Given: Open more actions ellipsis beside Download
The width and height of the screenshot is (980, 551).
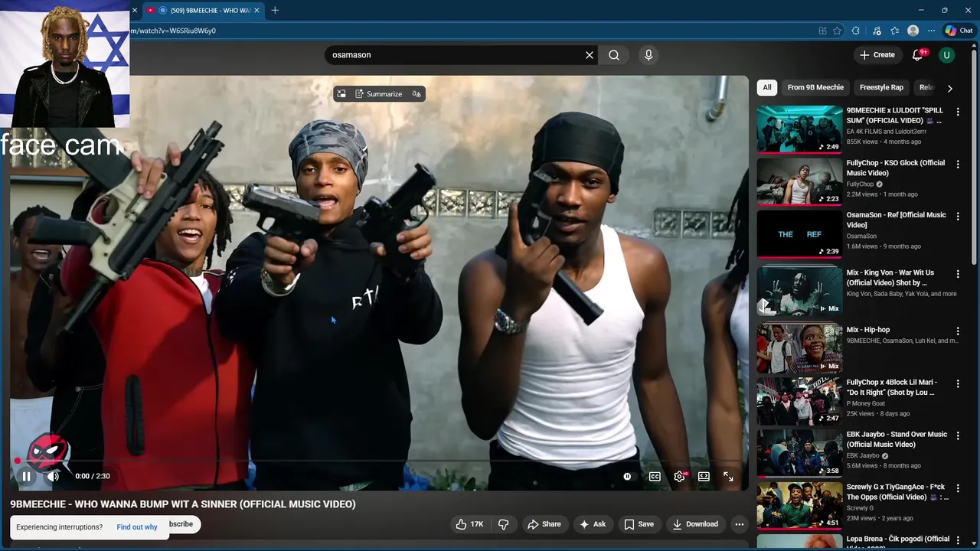Looking at the screenshot, I should 739,524.
